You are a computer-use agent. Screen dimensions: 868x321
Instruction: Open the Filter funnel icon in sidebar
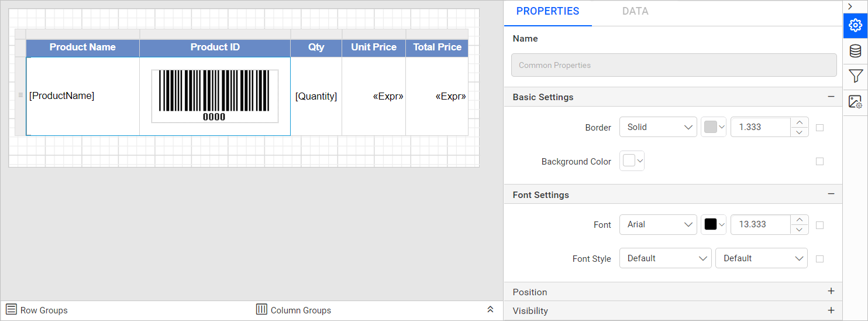pos(855,76)
